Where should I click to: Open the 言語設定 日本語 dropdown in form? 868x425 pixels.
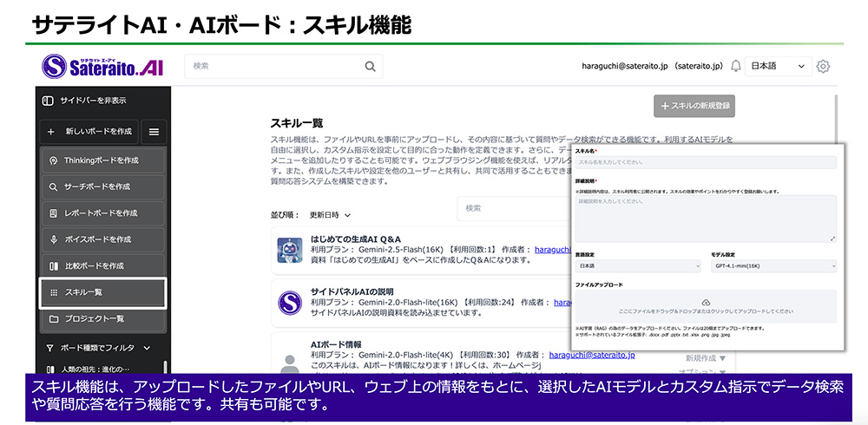pos(638,266)
